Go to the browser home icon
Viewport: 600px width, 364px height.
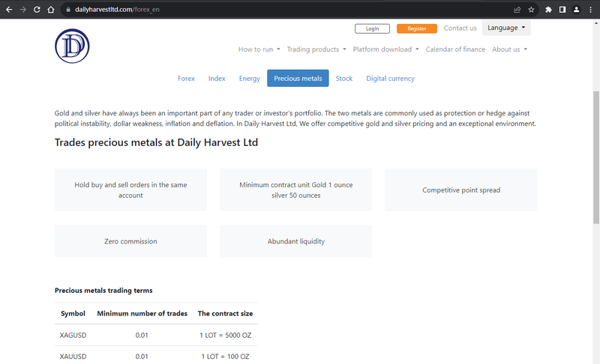[51, 10]
